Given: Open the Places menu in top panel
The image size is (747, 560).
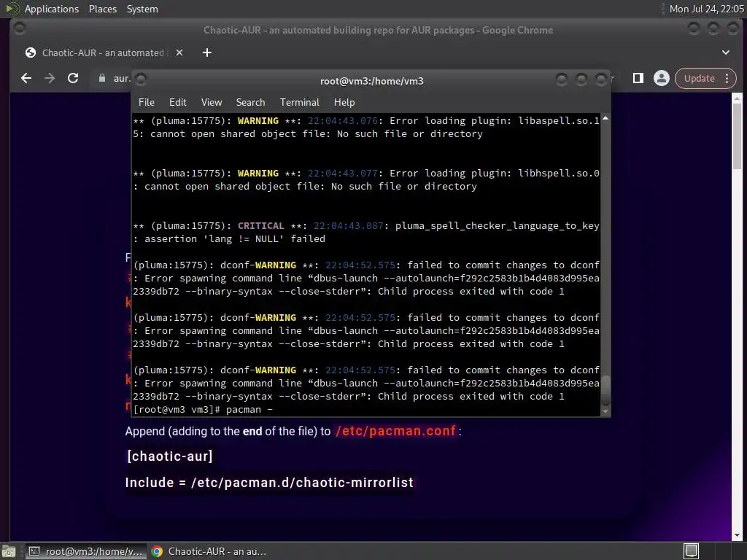Looking at the screenshot, I should [x=102, y=9].
